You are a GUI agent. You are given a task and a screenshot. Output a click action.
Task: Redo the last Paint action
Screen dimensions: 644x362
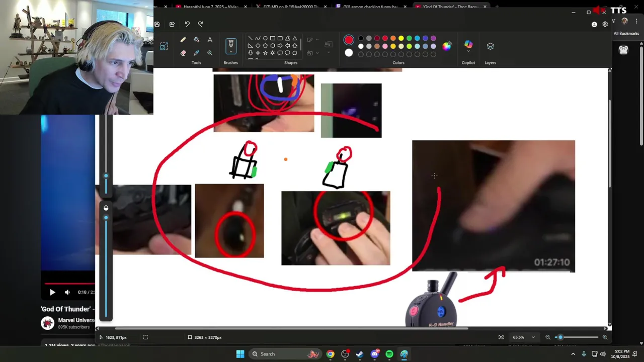[x=200, y=24]
